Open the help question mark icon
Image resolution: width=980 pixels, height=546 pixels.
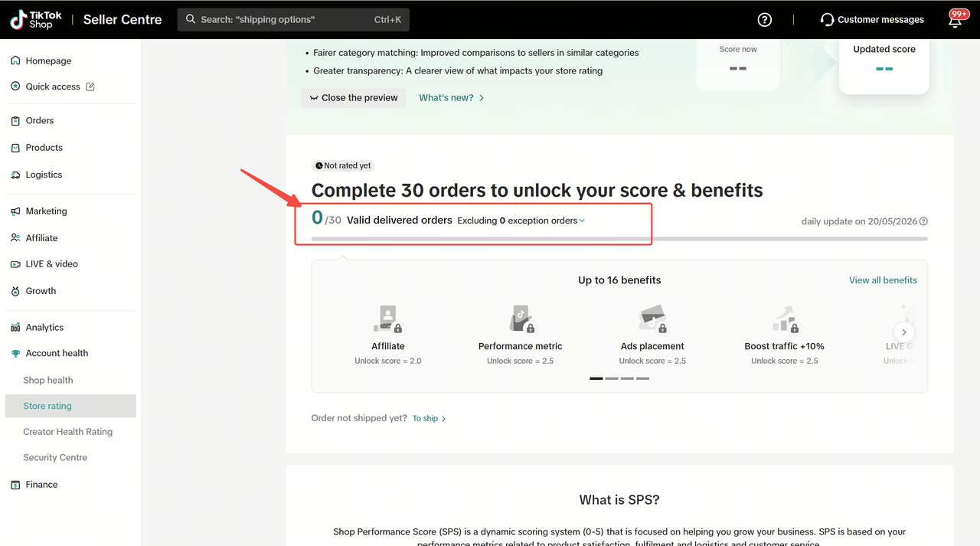coord(764,20)
